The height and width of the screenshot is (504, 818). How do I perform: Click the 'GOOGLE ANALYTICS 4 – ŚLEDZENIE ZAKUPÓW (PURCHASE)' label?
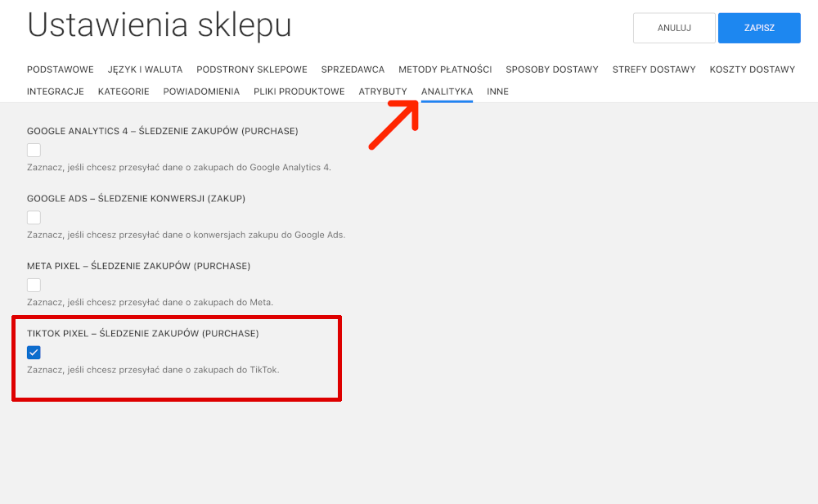[x=163, y=131]
